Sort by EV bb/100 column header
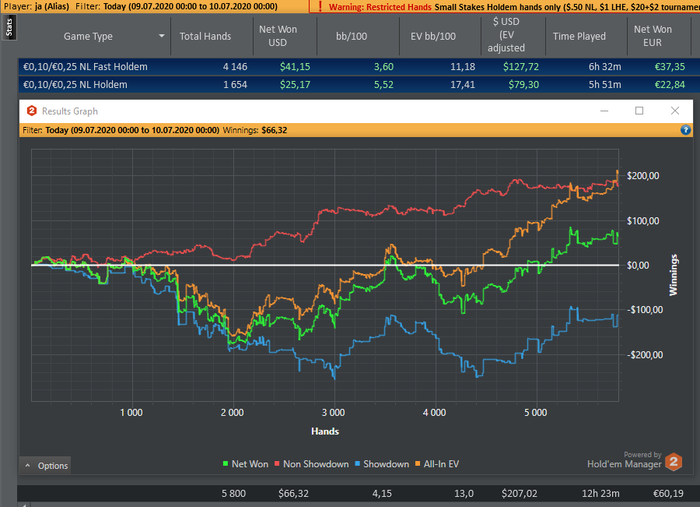 pos(433,36)
